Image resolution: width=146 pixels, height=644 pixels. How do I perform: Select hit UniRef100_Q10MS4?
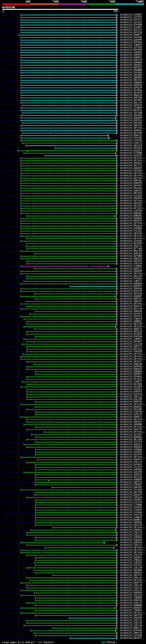(x=131, y=90)
